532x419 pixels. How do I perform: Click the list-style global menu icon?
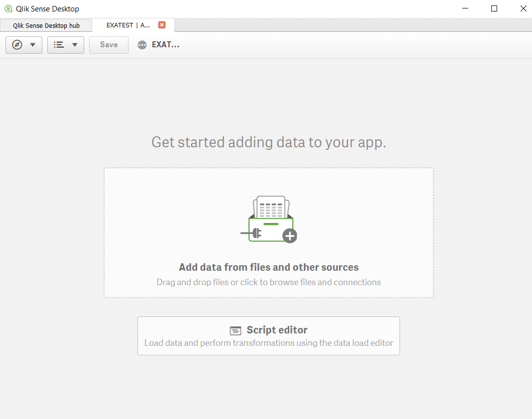pos(59,45)
